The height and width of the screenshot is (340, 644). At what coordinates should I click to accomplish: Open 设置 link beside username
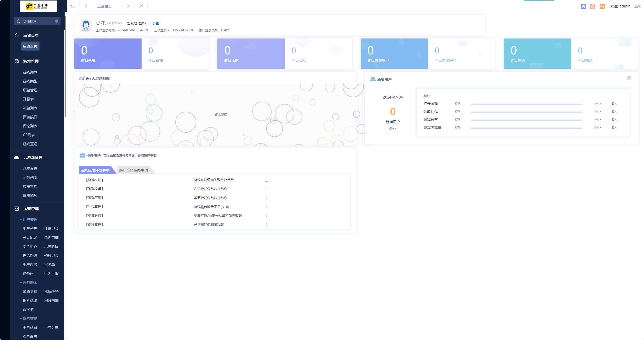point(156,23)
